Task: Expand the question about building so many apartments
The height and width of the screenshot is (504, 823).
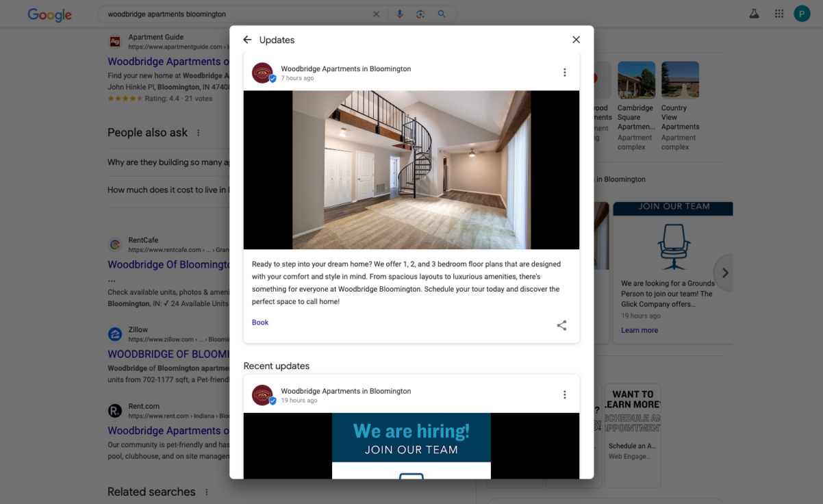Action: 169,162
